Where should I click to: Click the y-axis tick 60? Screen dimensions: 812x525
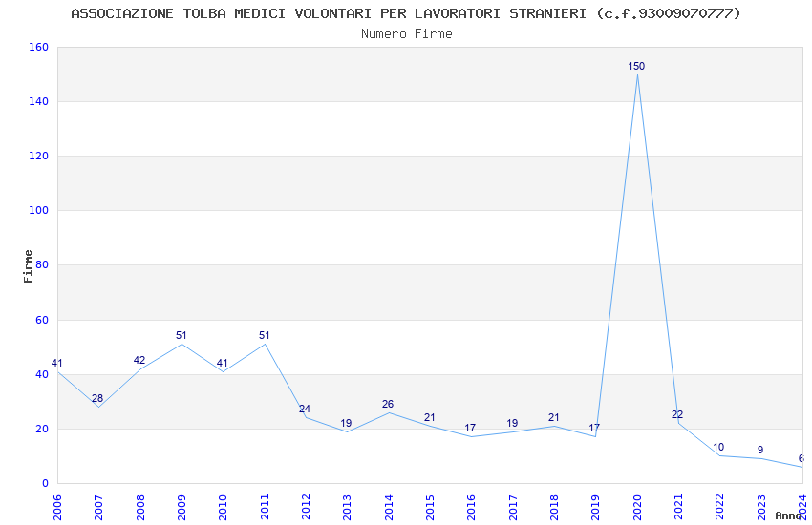(x=42, y=320)
